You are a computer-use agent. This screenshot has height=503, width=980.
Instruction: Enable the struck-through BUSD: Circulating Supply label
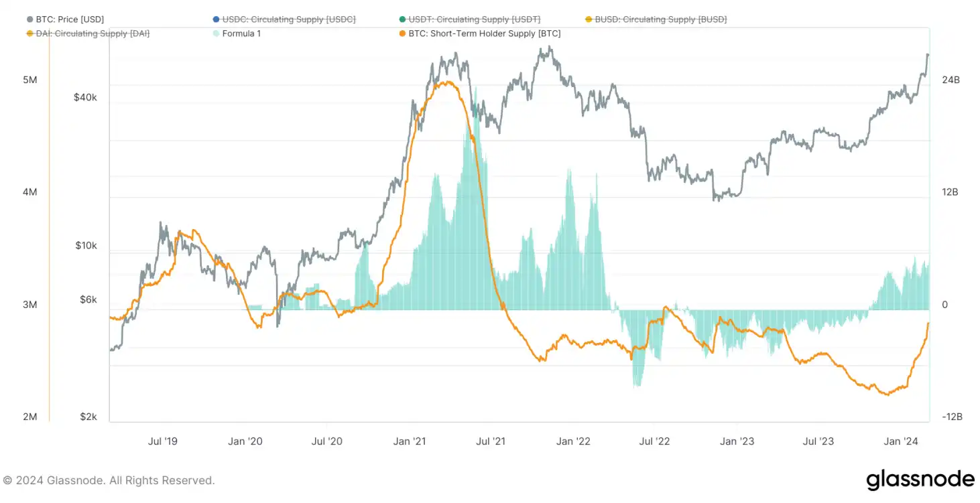pyautogui.click(x=660, y=19)
